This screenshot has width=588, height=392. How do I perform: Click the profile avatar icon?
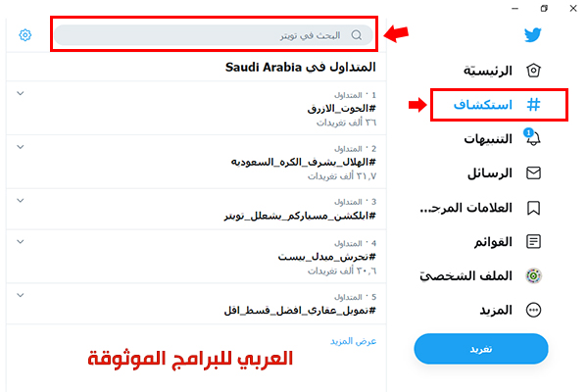click(x=534, y=275)
